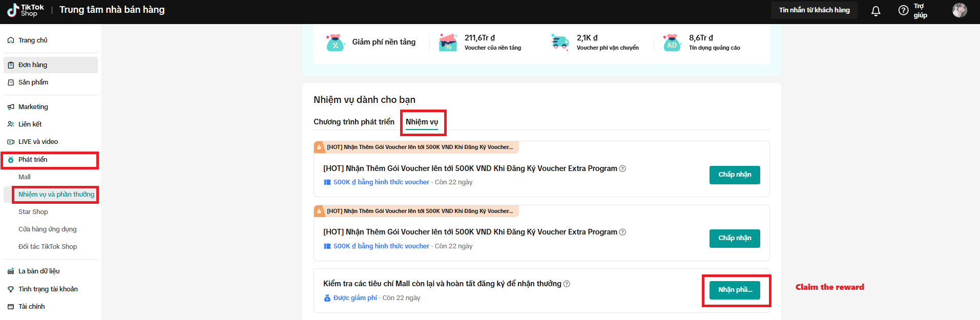Click the info icon beside Mall criteria task
Image resolution: width=980 pixels, height=320 pixels.
coord(567,284)
